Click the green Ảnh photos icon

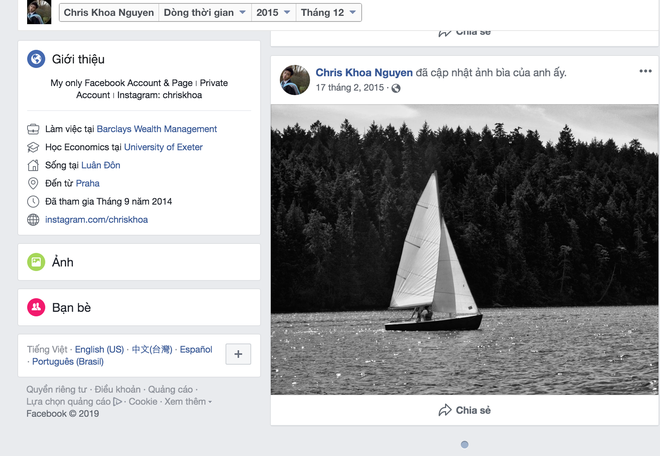[36, 262]
